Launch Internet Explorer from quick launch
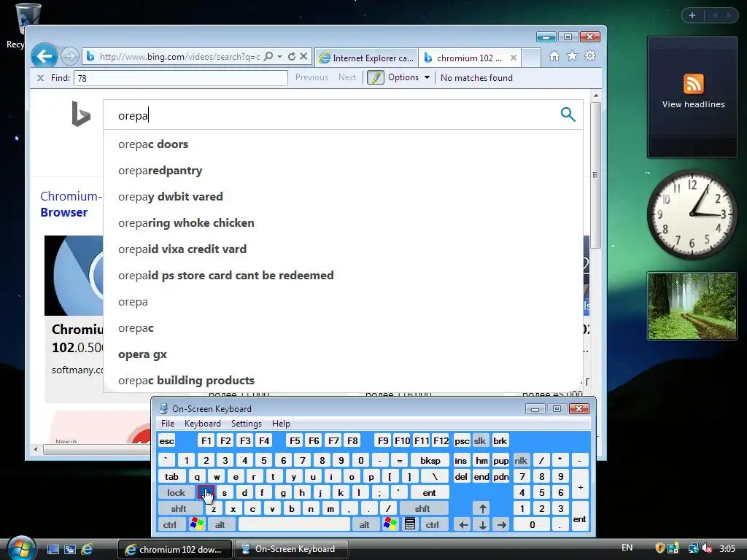The image size is (747, 560). click(x=87, y=549)
